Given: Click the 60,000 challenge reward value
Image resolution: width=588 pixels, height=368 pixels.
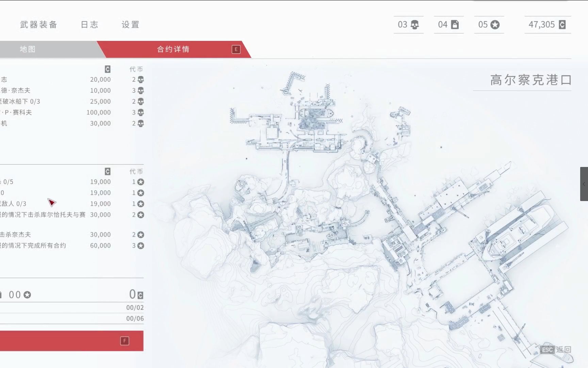Looking at the screenshot, I should [x=100, y=245].
